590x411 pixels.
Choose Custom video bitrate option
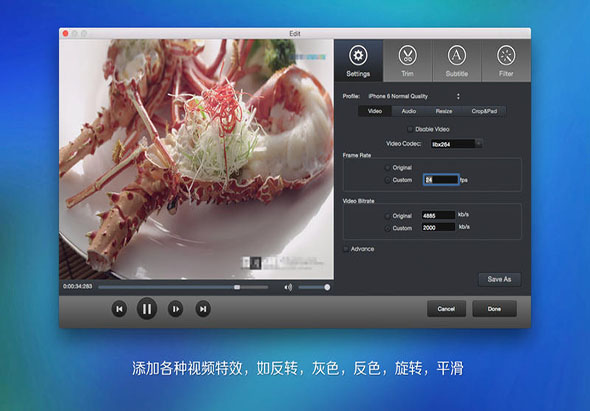tap(387, 228)
